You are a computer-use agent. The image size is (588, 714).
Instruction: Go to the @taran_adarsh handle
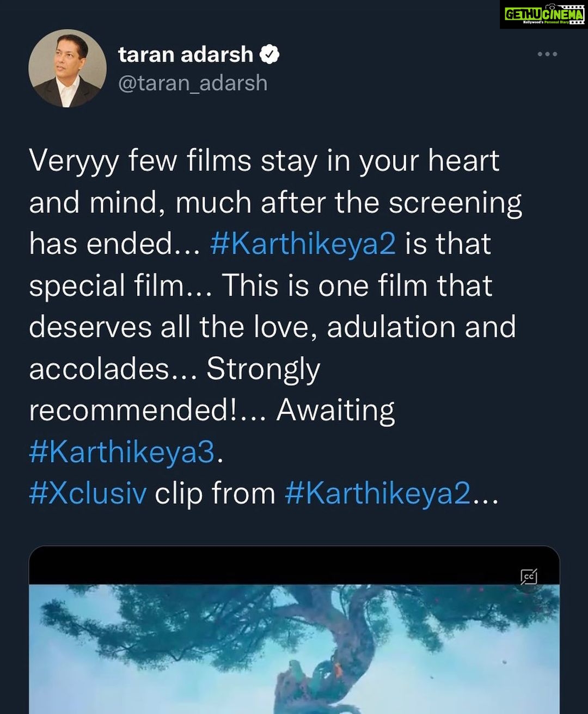(x=193, y=83)
